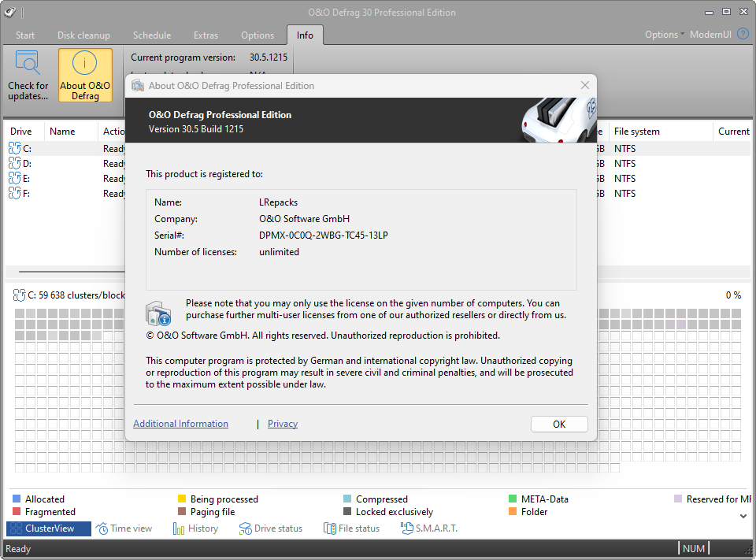Close the About dialog with X
This screenshot has width=756, height=560.
[585, 85]
